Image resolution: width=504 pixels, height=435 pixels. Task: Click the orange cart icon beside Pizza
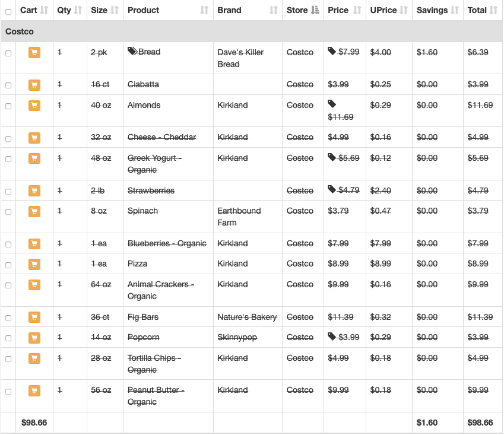34,264
